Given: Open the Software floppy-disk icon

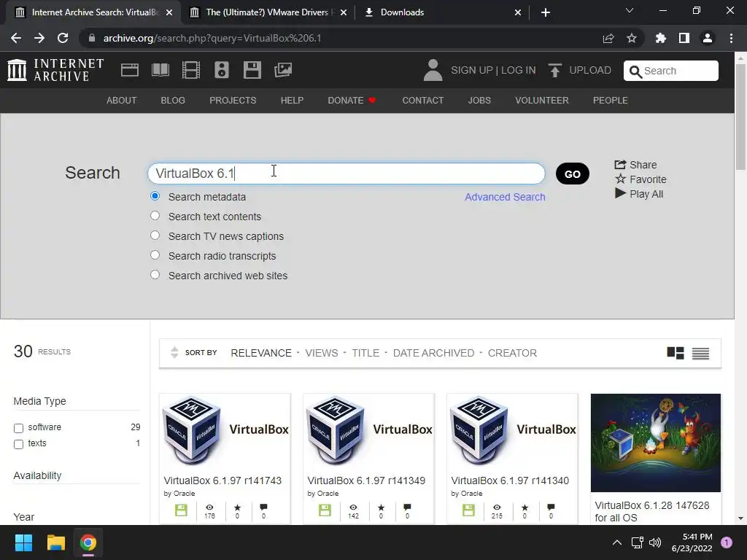Looking at the screenshot, I should 252,70.
